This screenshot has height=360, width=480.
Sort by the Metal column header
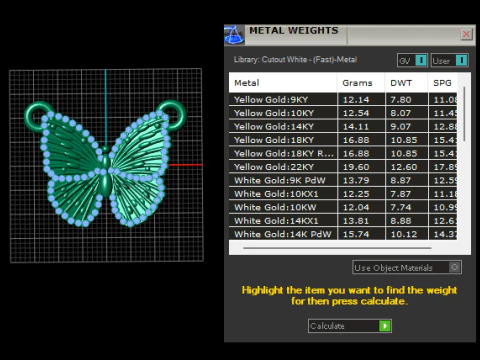pos(283,83)
